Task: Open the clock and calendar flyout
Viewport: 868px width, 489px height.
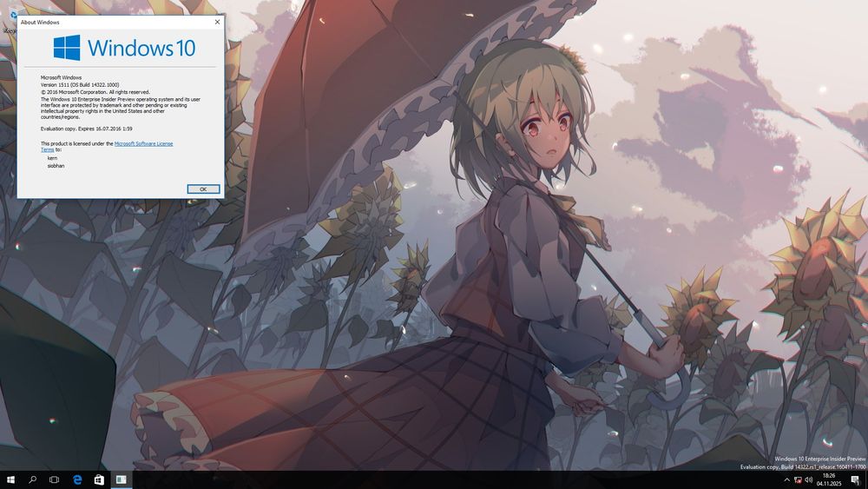Action: [x=829, y=479]
